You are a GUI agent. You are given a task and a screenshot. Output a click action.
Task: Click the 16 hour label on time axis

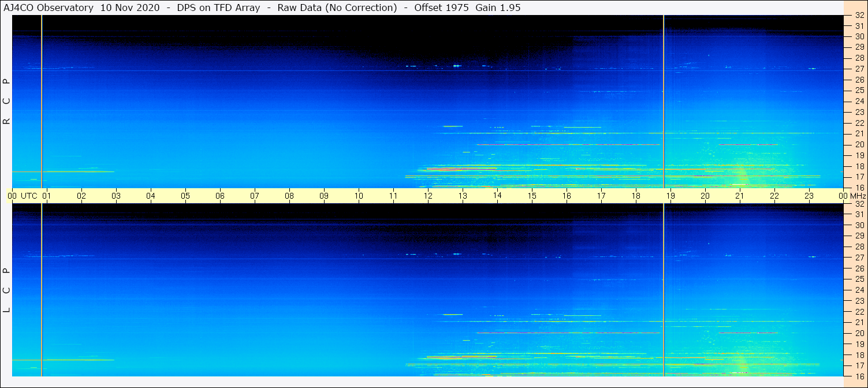pyautogui.click(x=567, y=196)
